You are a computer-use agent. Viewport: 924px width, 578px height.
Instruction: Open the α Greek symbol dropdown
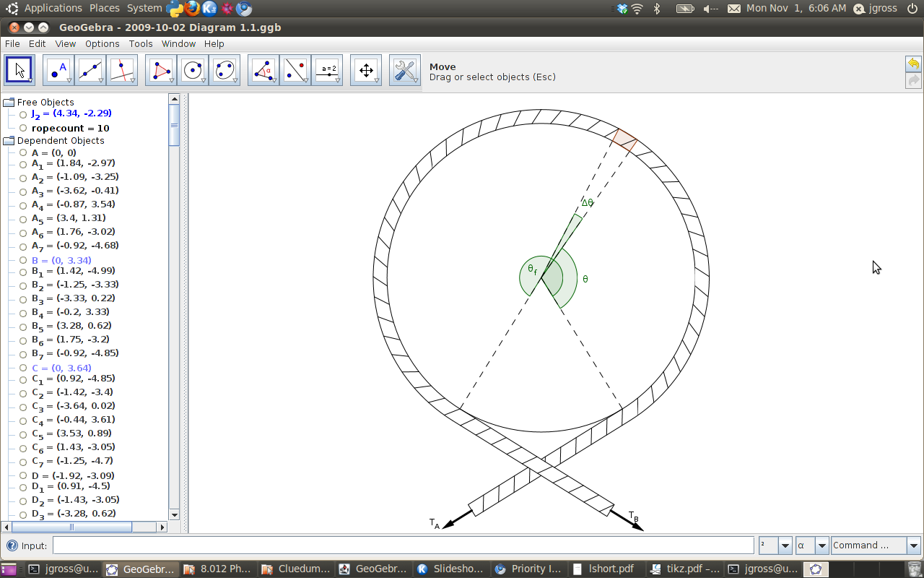pos(821,545)
